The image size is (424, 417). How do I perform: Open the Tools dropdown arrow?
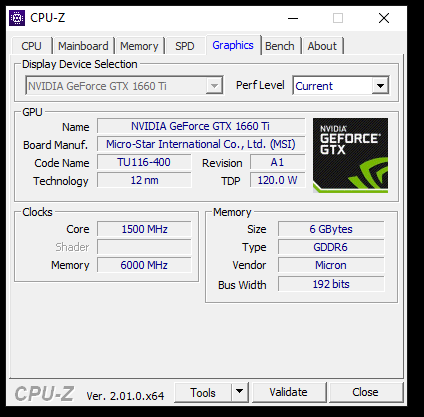[x=240, y=391]
